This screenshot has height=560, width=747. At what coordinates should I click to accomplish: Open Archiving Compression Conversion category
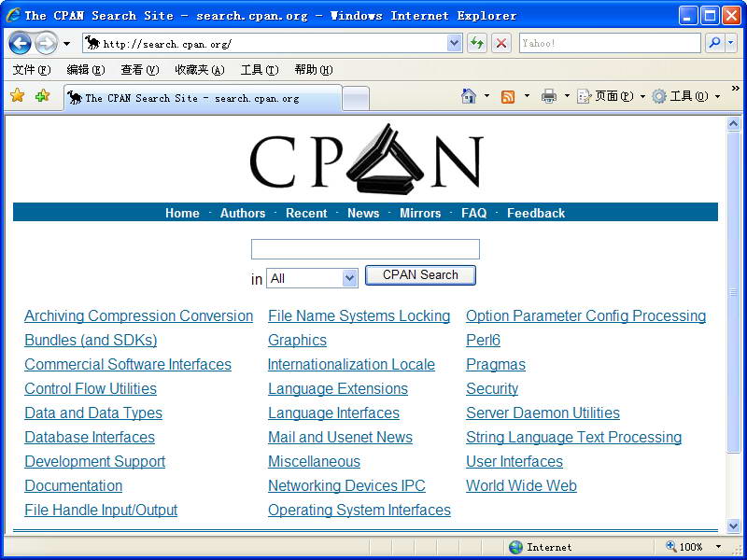pyautogui.click(x=138, y=315)
